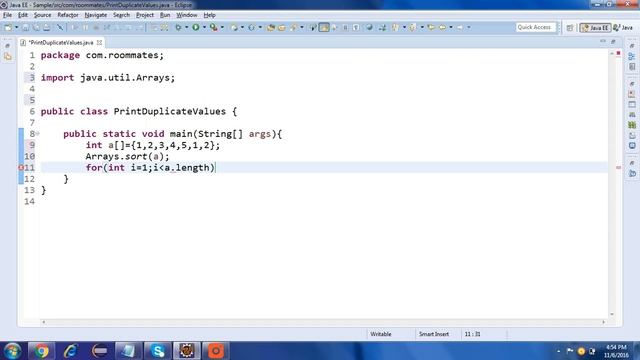This screenshot has width=640, height=360.
Task: Open the Help menu
Action: point(209,15)
